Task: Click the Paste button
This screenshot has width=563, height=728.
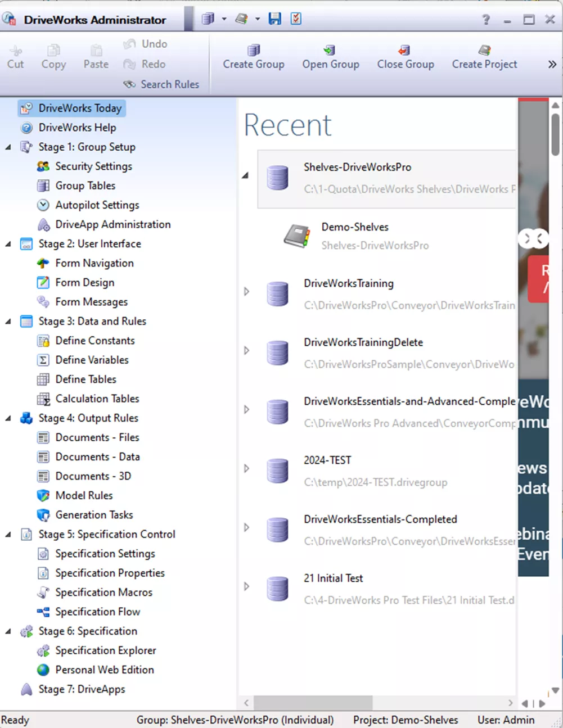Action: coord(96,57)
